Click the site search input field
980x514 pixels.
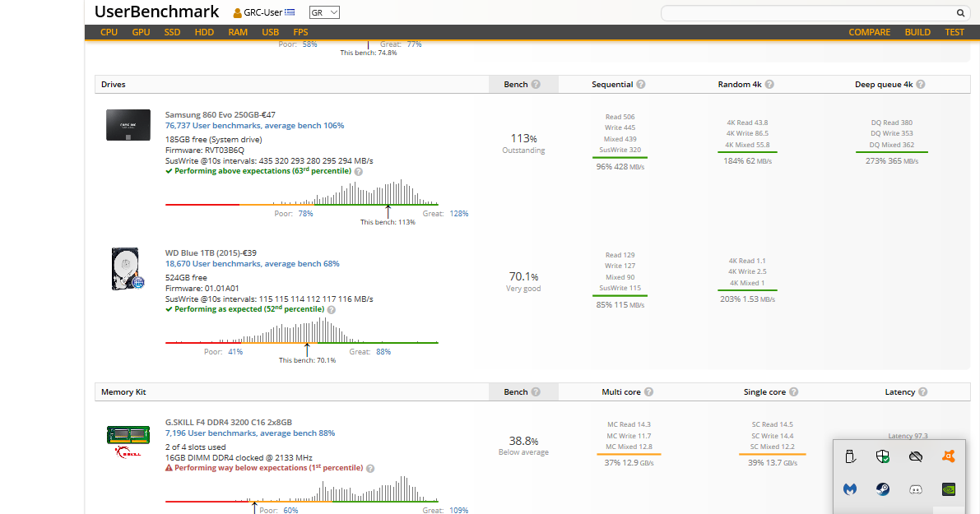coord(810,13)
